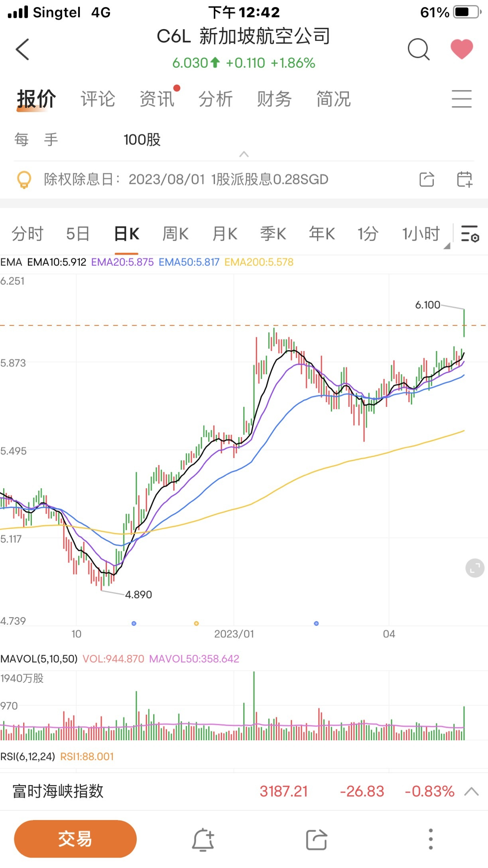Viewport: 488px width, 868px height.
Task: Tap the back arrow icon
Action: point(22,49)
